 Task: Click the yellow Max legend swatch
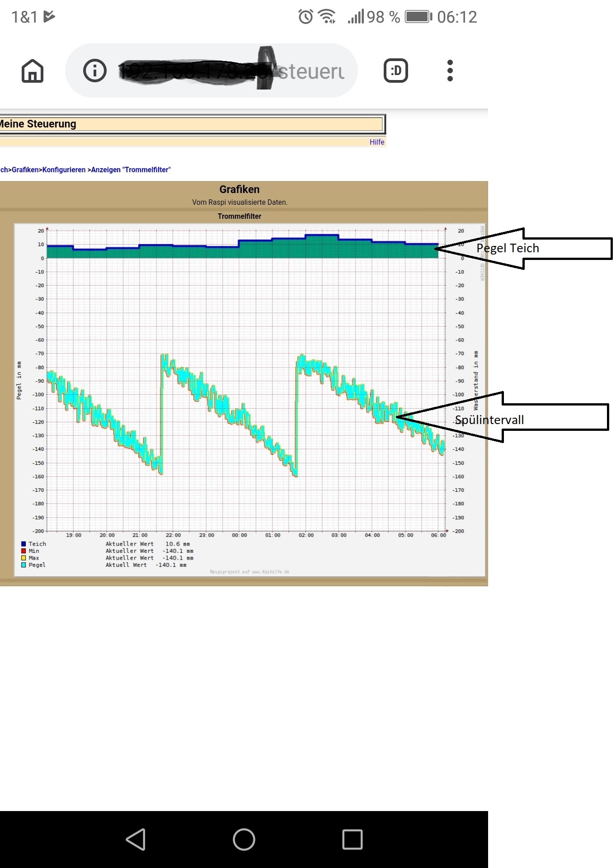24,558
